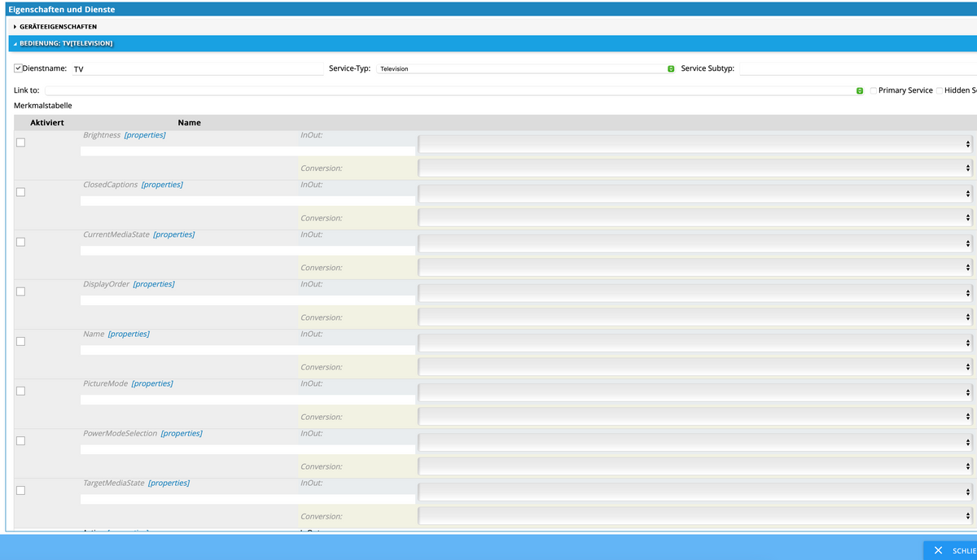Open TargetMediaState [properties] link
Viewport: 977px width, 560px height.
(169, 483)
